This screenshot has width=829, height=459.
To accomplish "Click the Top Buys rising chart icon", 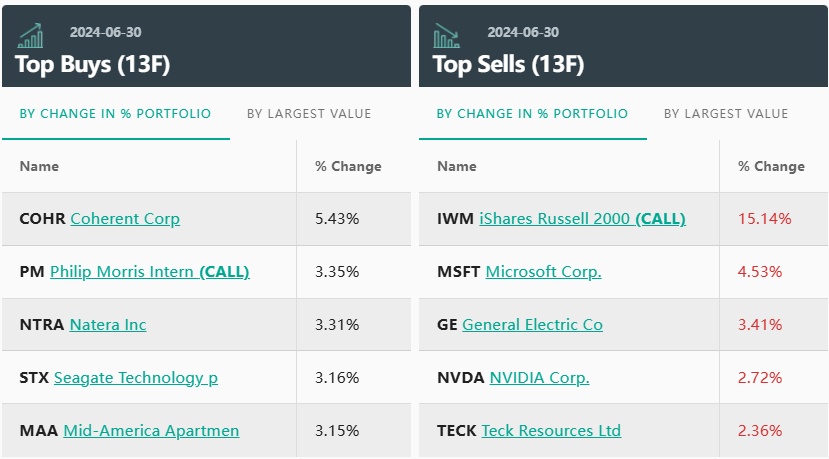I will click(x=31, y=36).
